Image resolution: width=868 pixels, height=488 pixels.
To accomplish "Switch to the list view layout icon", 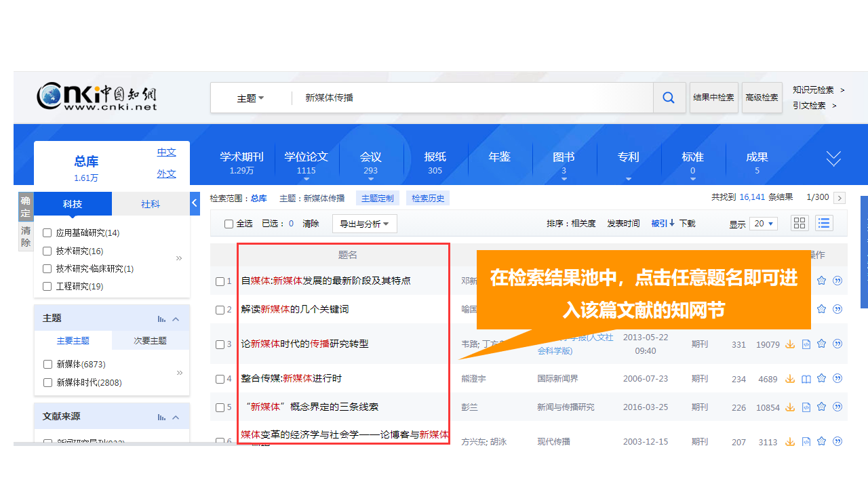I will pyautogui.click(x=823, y=223).
